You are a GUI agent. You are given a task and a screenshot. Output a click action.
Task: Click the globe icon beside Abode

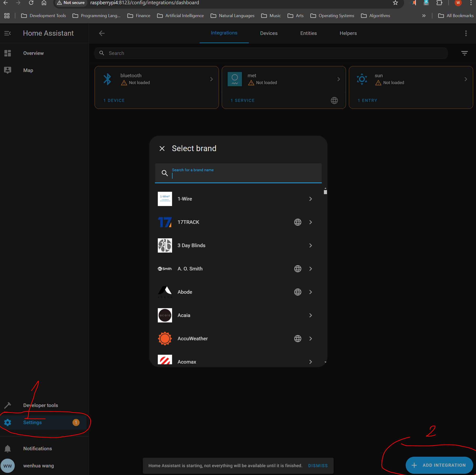[x=298, y=292]
